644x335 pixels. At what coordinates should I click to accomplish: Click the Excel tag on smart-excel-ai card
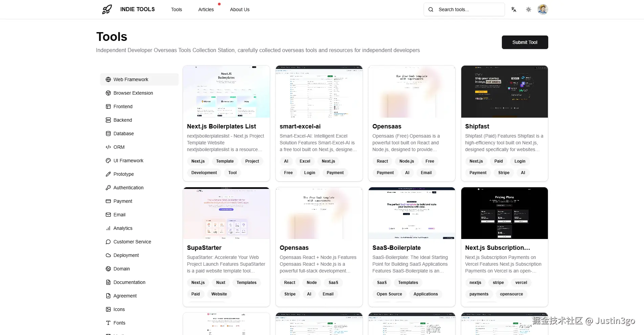pyautogui.click(x=305, y=161)
